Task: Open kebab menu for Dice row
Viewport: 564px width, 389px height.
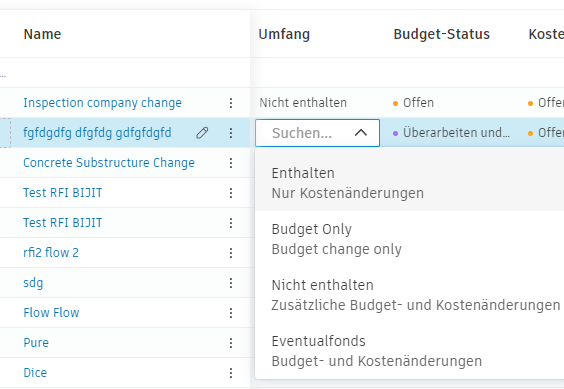Action: (x=231, y=373)
